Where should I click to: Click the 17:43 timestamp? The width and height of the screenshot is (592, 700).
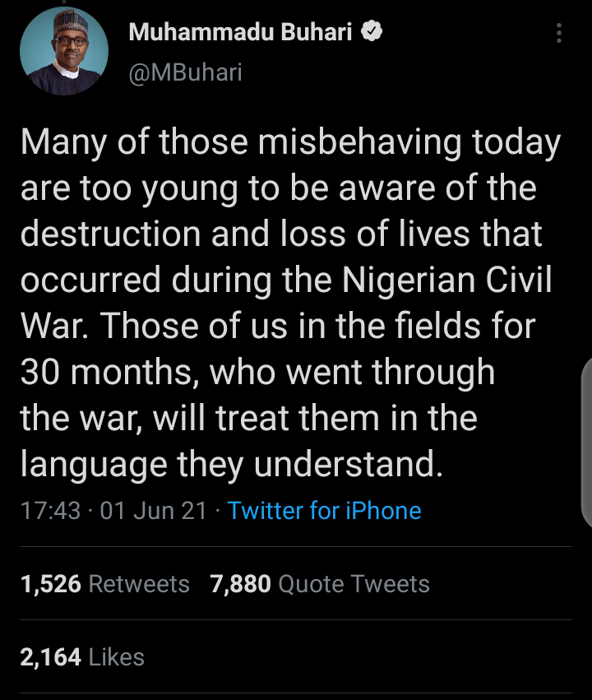49,510
